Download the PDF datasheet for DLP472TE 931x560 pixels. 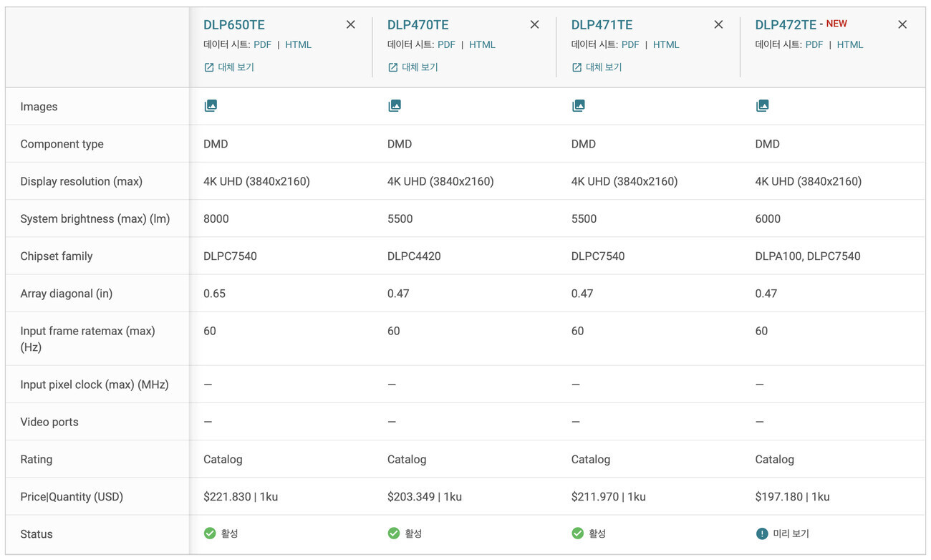[814, 44]
